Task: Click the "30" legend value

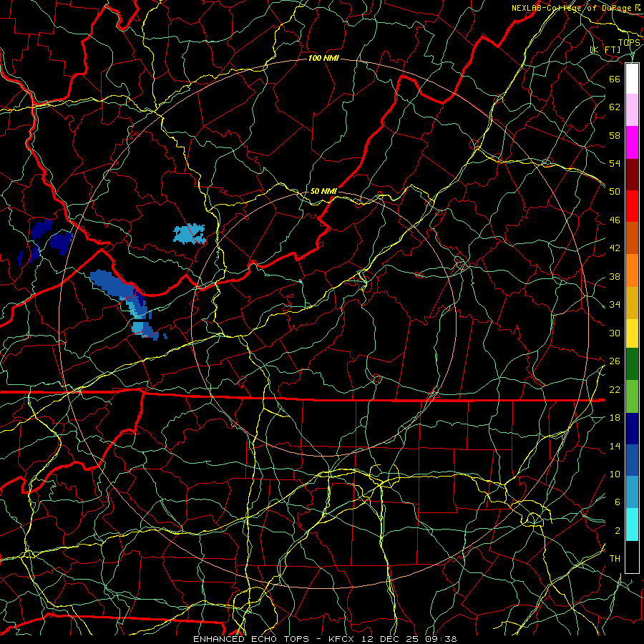Action: point(615,333)
